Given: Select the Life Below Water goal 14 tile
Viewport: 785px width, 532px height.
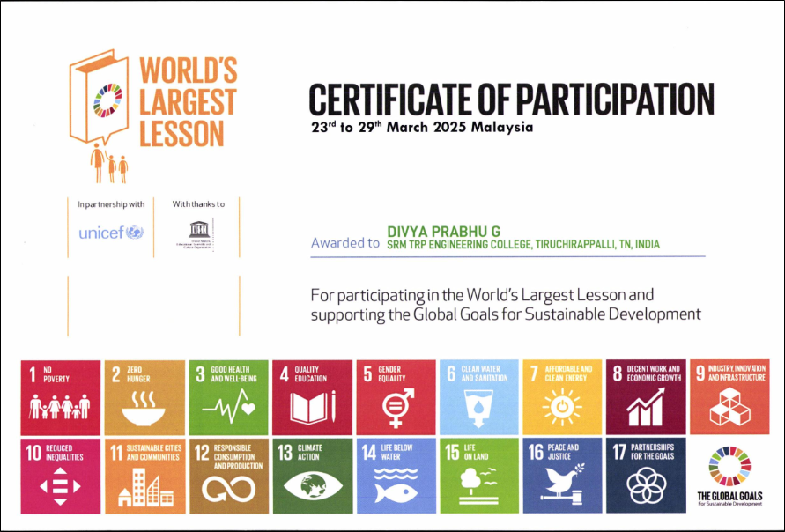Looking at the screenshot, I should (x=396, y=476).
